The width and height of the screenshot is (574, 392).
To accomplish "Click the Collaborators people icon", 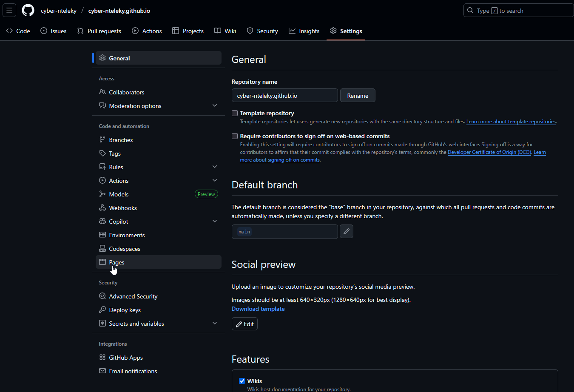I will (x=102, y=92).
